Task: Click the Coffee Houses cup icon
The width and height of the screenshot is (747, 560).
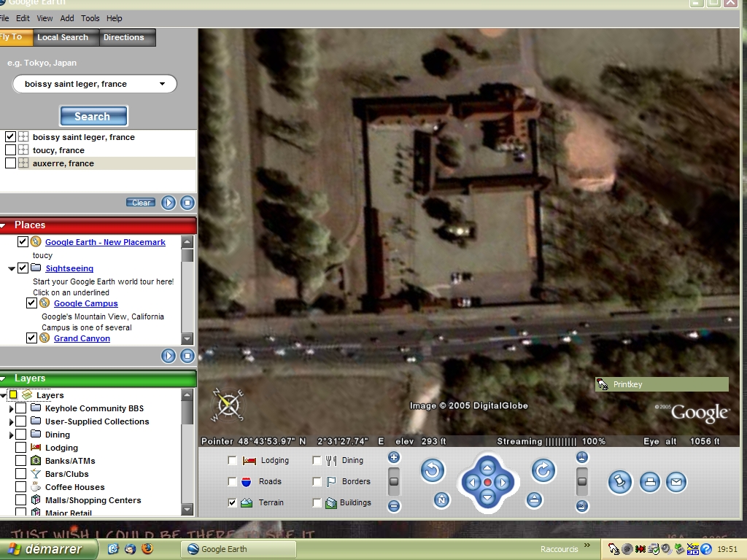Action: [x=36, y=486]
